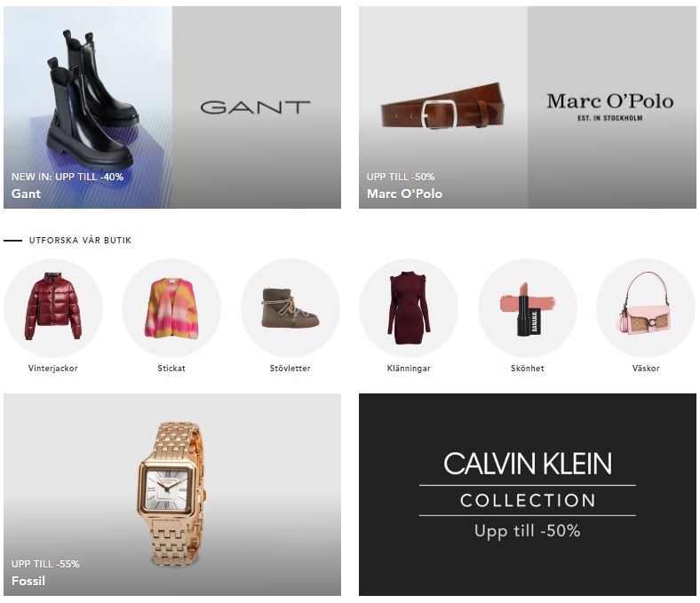Select the Stickat pink knit cardigan icon
Viewport: 700px width, 603px height.
click(171, 307)
